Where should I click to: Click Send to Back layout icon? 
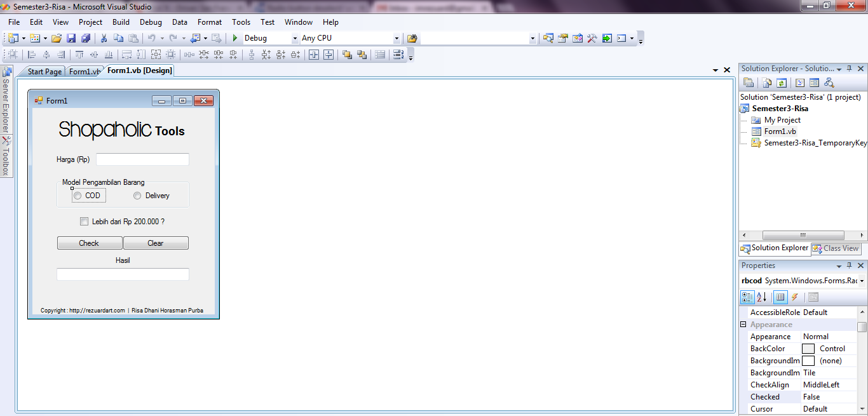coord(362,55)
